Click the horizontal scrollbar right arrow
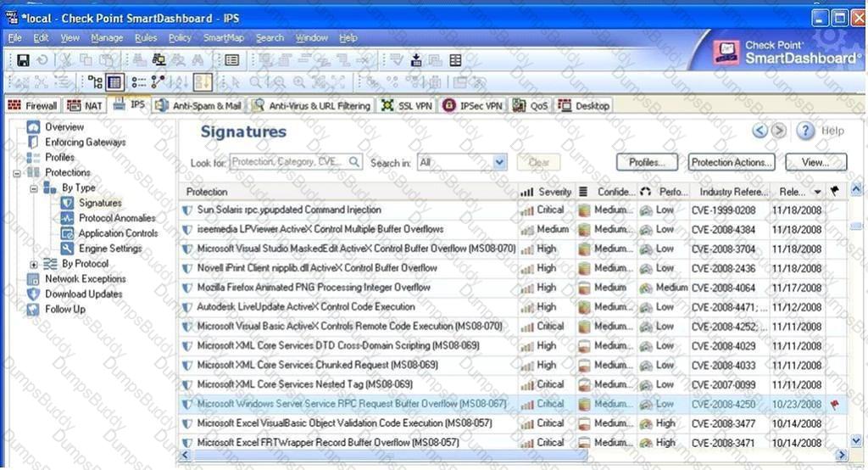The height and width of the screenshot is (470, 868). point(842,455)
